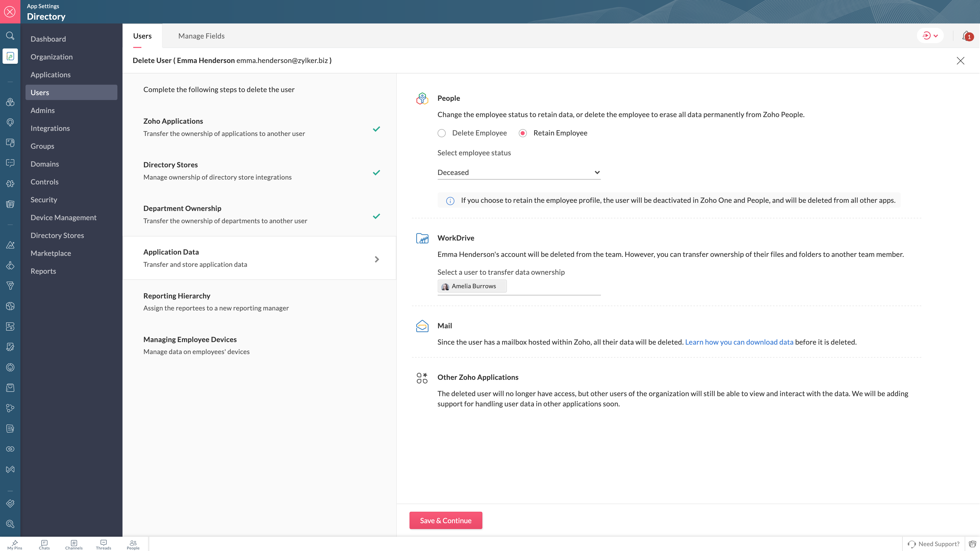Click the People icon in bottom bar
The width and height of the screenshot is (980, 551).
click(x=133, y=544)
